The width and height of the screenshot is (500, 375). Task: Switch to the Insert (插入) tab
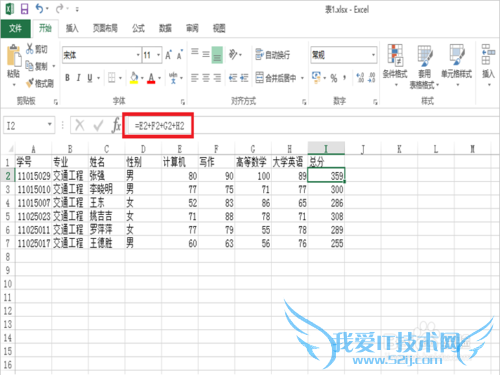(72, 28)
